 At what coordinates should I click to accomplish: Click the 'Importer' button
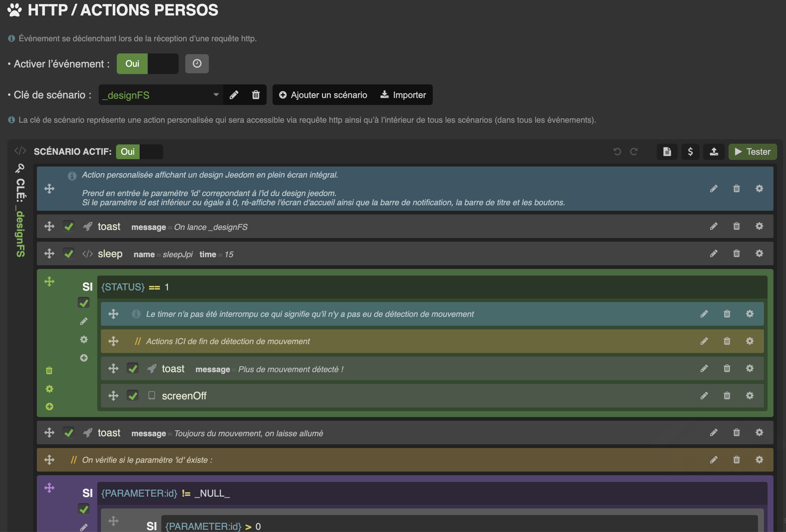[403, 95]
